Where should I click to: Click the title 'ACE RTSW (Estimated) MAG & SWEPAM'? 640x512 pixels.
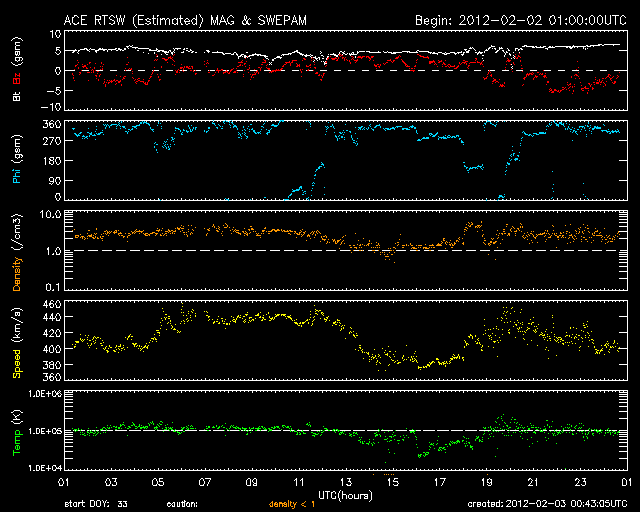185,20
